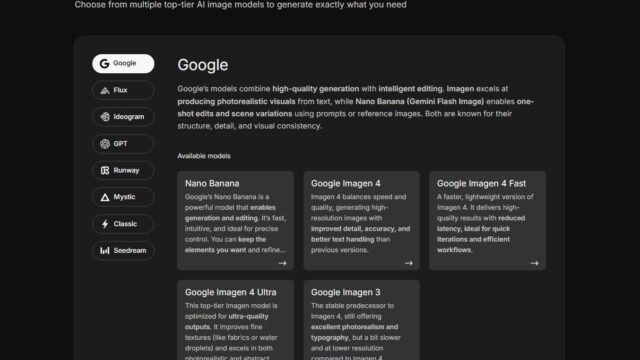
Task: Switch to the Ideogram models tab
Action: [123, 117]
